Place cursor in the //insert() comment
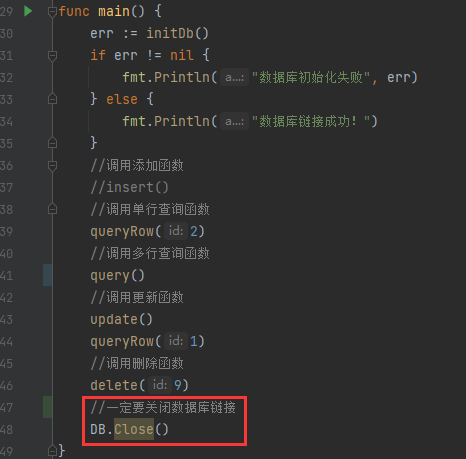 pos(129,187)
